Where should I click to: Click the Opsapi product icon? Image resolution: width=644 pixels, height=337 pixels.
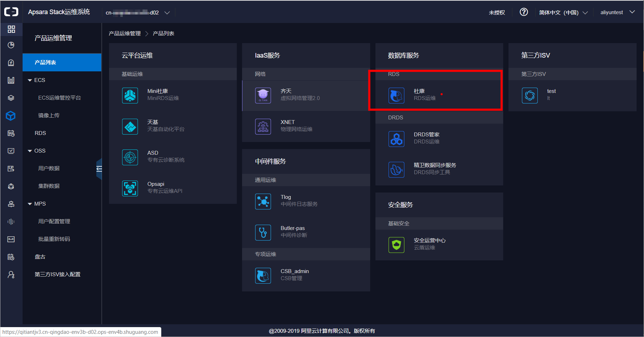point(130,188)
